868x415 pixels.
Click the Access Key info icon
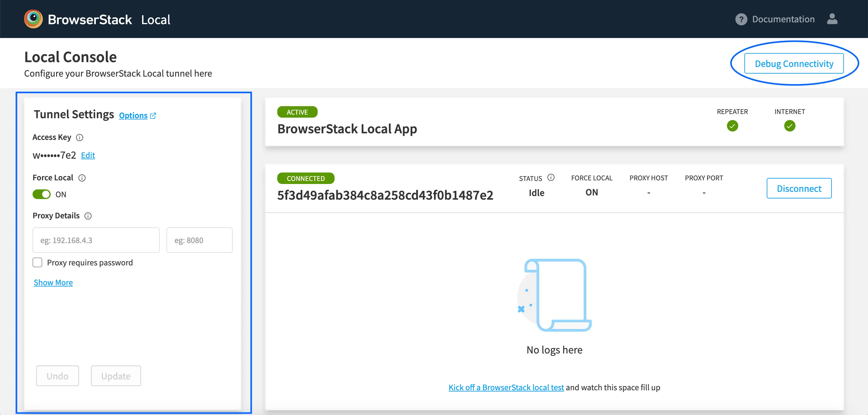[80, 138]
